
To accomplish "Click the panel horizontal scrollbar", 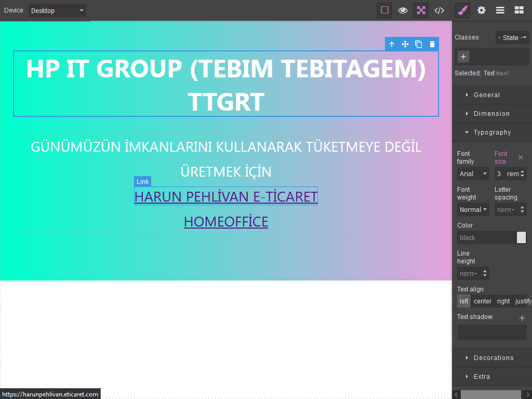I will pyautogui.click(x=490, y=395).
